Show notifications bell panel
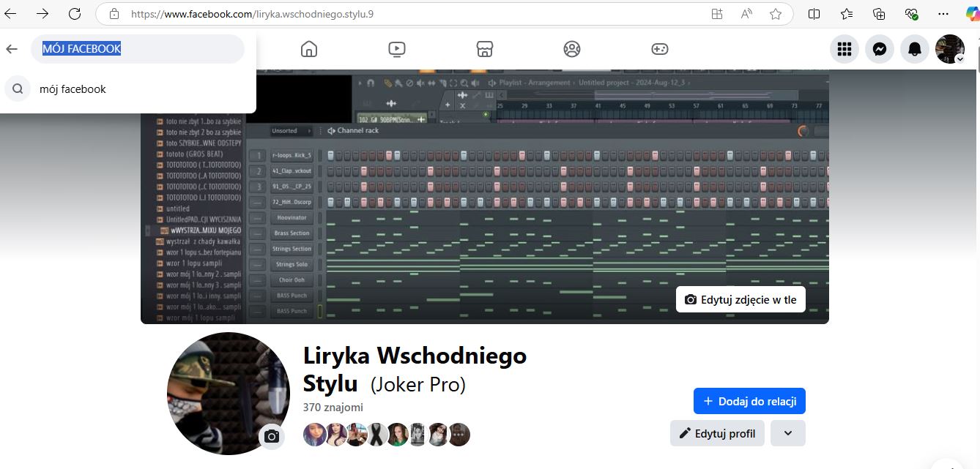The height and width of the screenshot is (469, 980). coord(915,49)
